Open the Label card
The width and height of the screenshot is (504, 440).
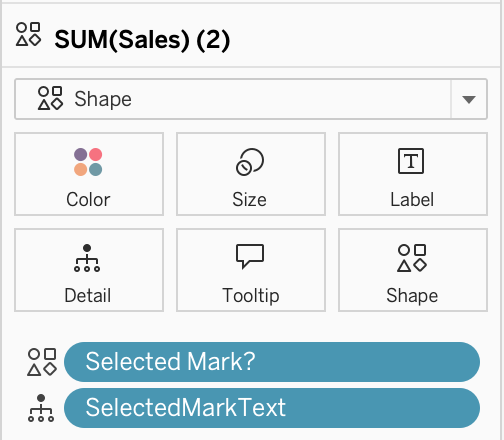(x=413, y=174)
